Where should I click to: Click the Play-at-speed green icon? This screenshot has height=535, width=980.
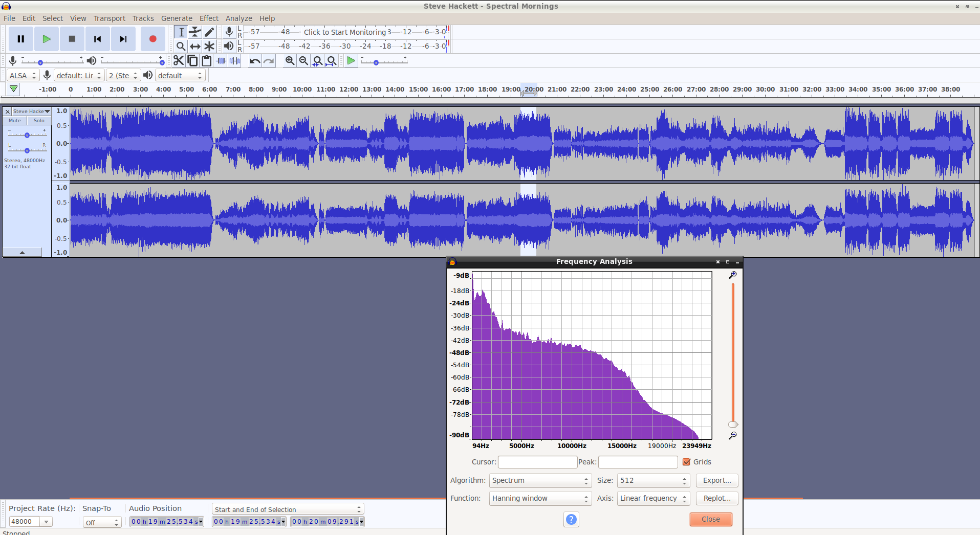(x=351, y=61)
